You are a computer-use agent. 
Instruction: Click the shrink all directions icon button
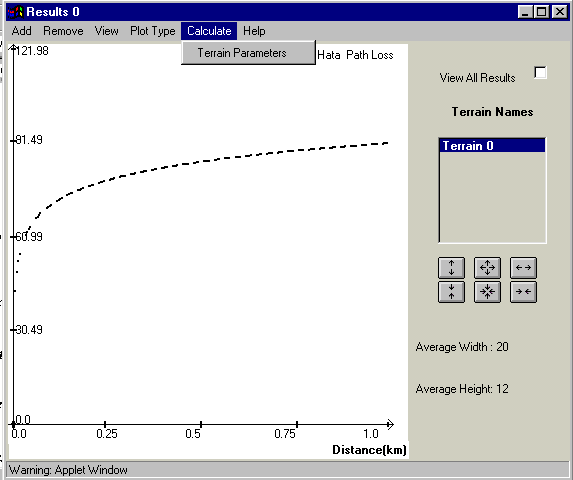(x=487, y=292)
